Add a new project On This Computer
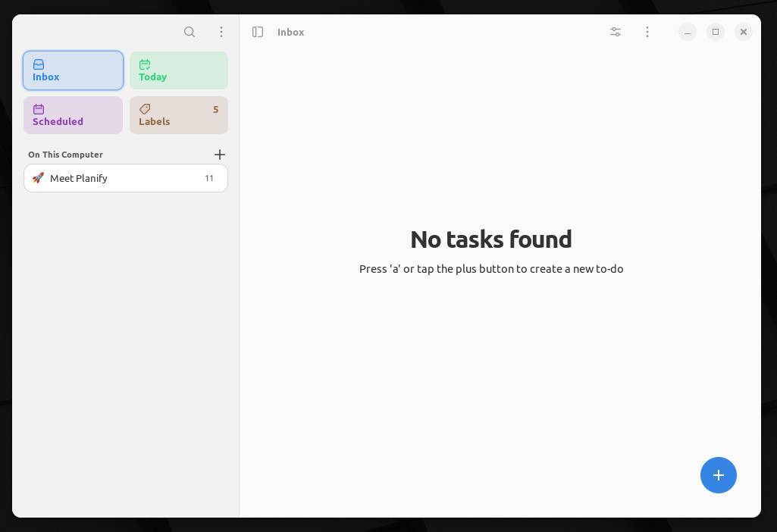 pyautogui.click(x=220, y=155)
